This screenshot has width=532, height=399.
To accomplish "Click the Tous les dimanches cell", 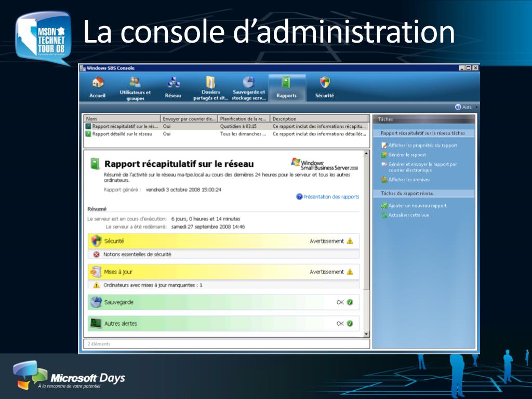I will click(243, 134).
